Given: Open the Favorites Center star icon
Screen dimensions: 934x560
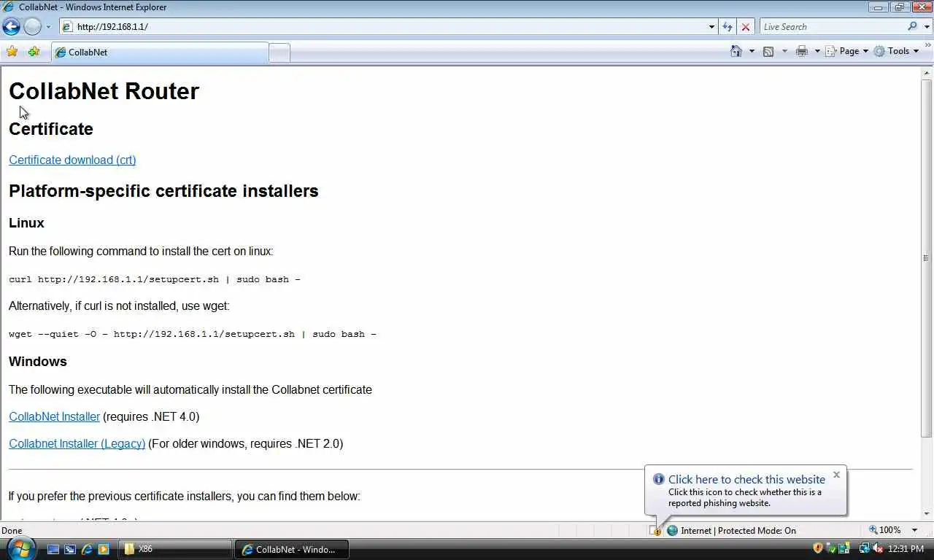Looking at the screenshot, I should pos(12,52).
